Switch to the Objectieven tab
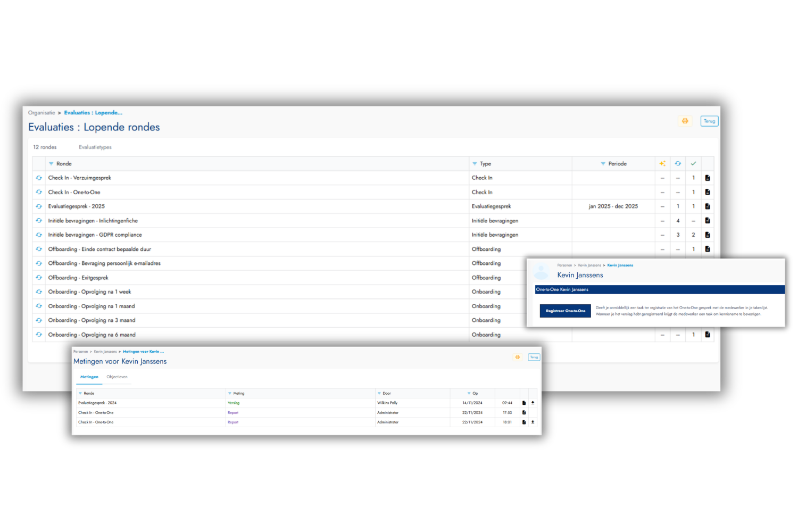The image size is (798, 532). coord(117,377)
